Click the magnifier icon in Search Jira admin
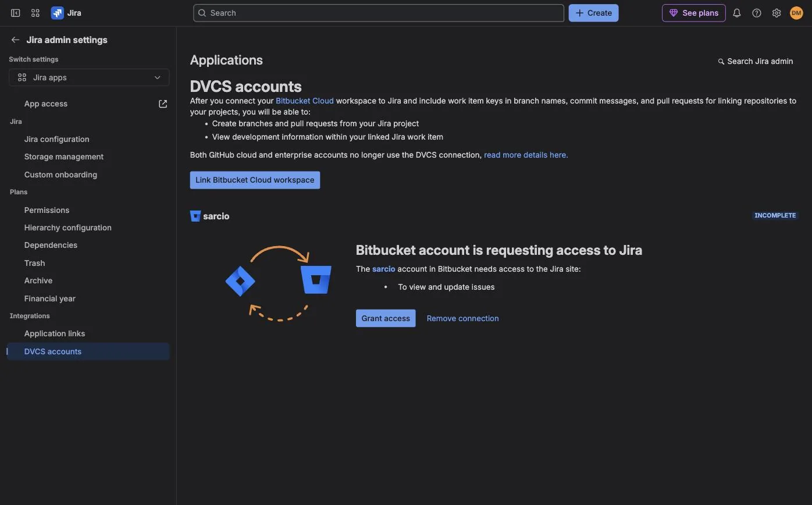812x505 pixels. 721,62
